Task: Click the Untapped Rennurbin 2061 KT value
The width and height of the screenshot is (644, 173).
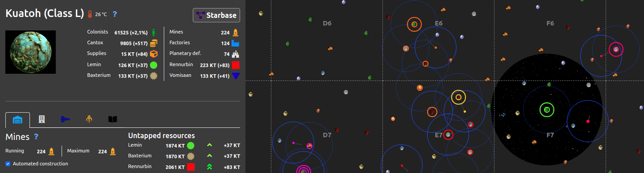Action: 175,167
